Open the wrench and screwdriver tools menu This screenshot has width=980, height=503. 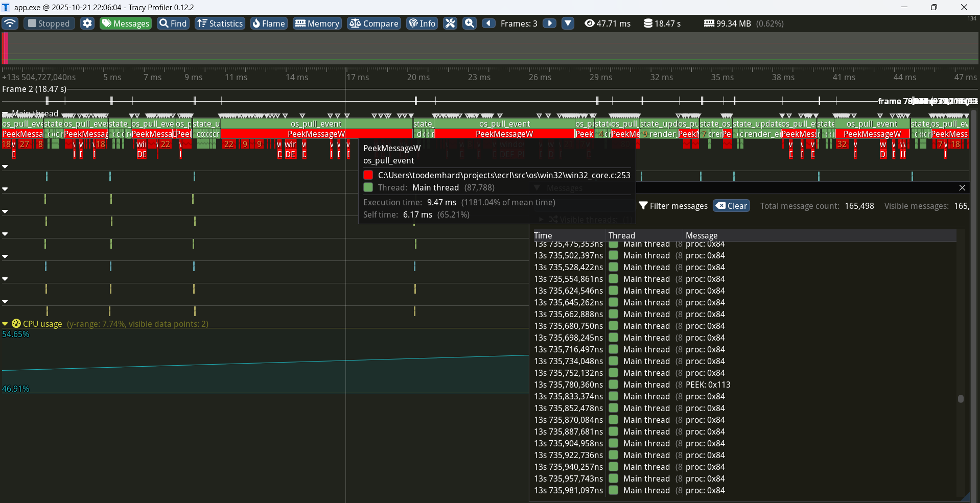click(450, 23)
